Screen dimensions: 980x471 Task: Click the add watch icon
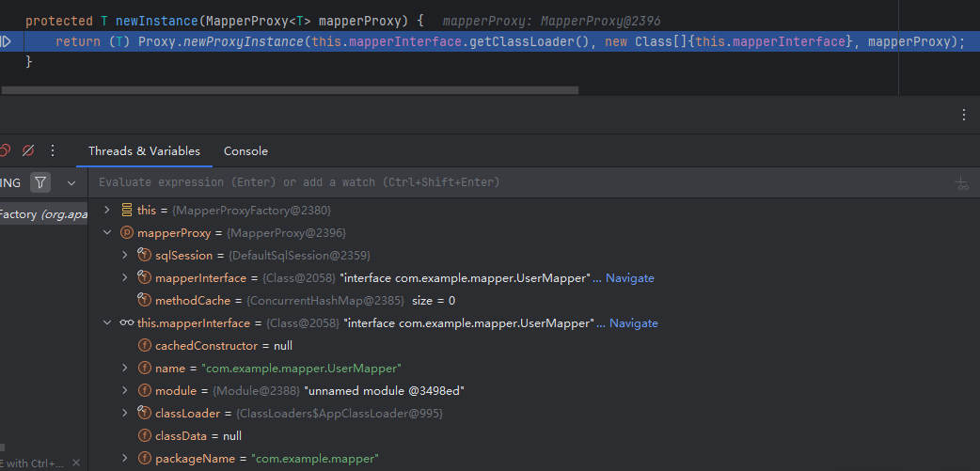(x=962, y=183)
